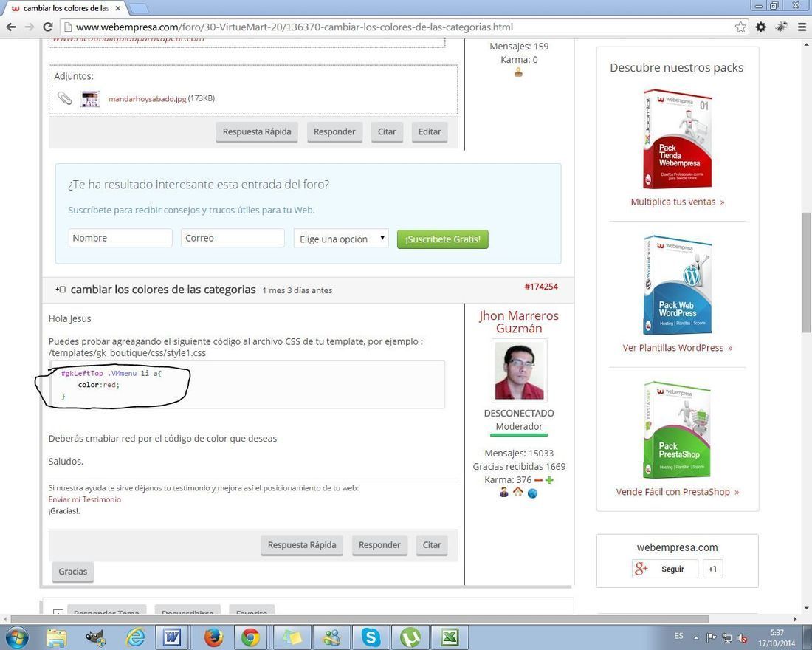Open Firefox from the taskbar
812x650 pixels.
(x=213, y=637)
